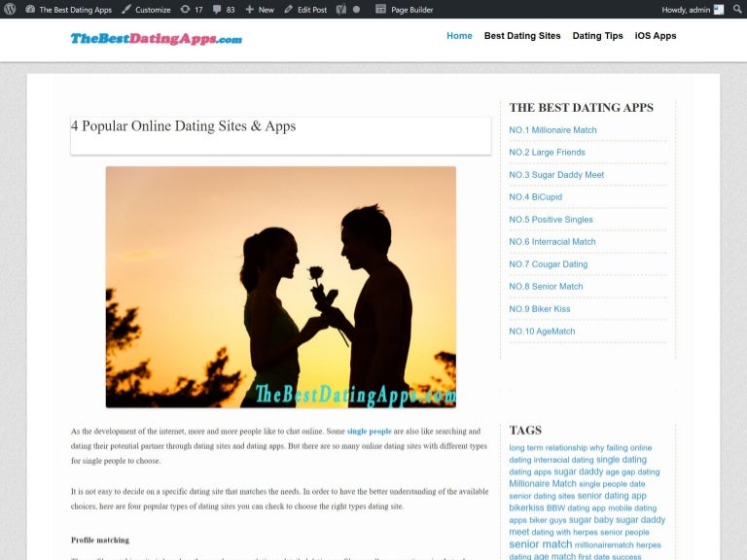This screenshot has height=560, width=747.
Task: Open the Yoast SEO icon in admin bar
Action: click(x=341, y=9)
